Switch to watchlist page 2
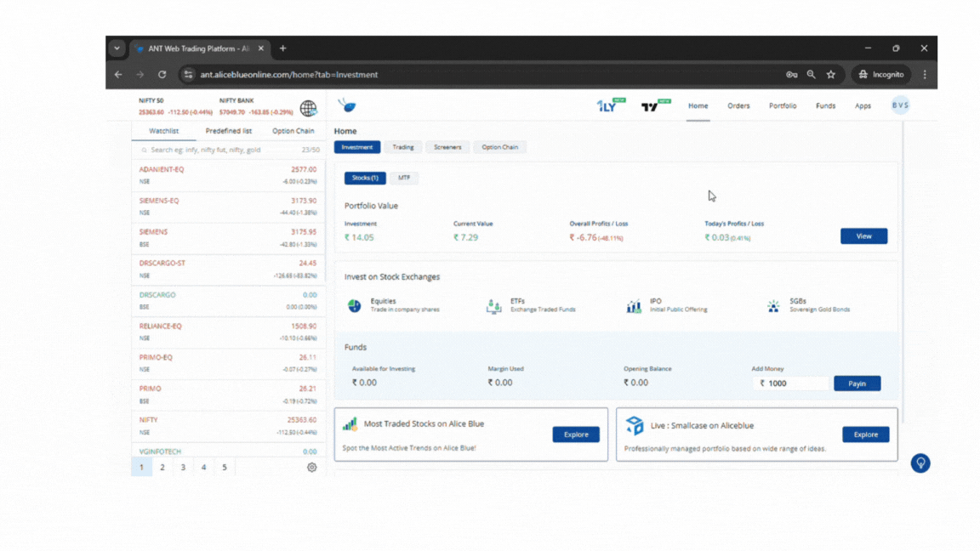Viewport: 980px width, 551px height. [162, 468]
